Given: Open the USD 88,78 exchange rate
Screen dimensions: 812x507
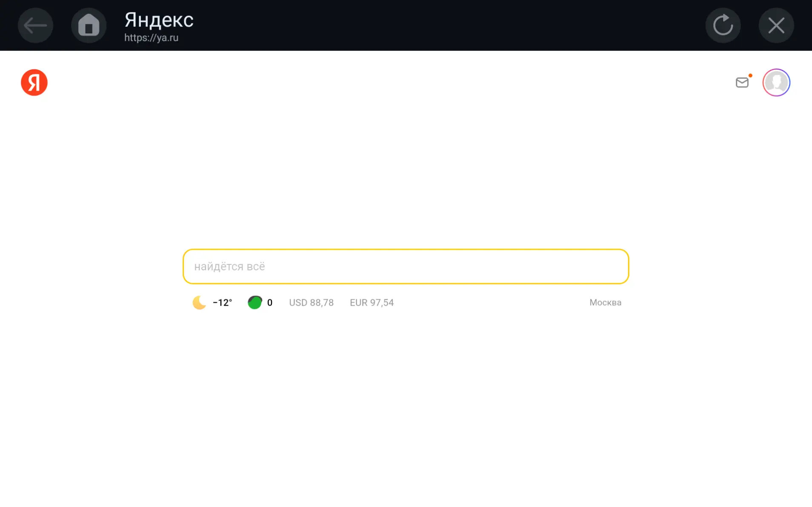Looking at the screenshot, I should tap(311, 303).
